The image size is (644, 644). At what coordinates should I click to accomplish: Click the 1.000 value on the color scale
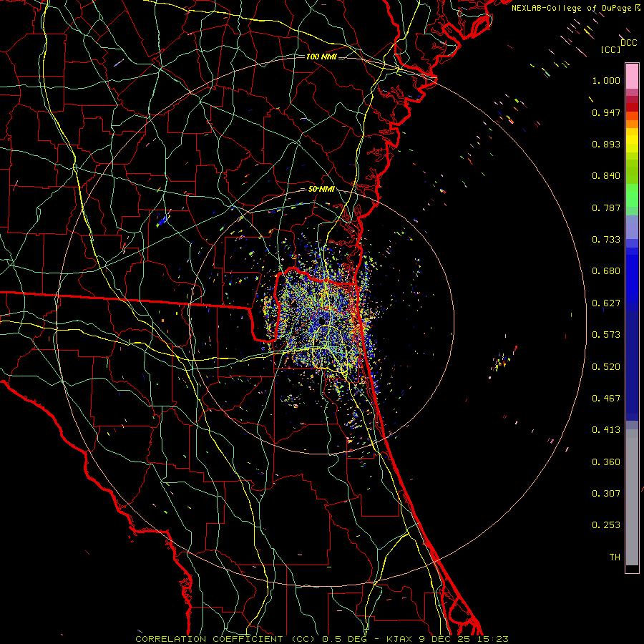point(606,81)
